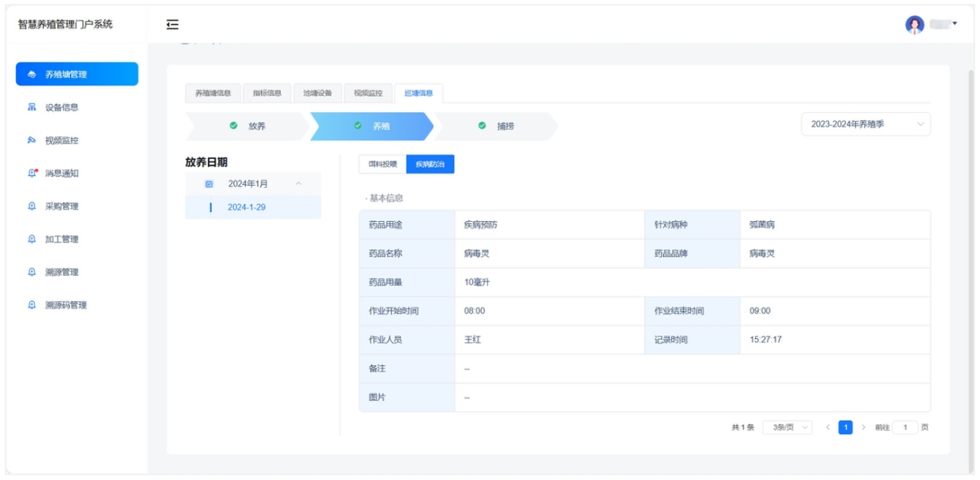Click the 作业人员 label cell

pyautogui.click(x=407, y=340)
